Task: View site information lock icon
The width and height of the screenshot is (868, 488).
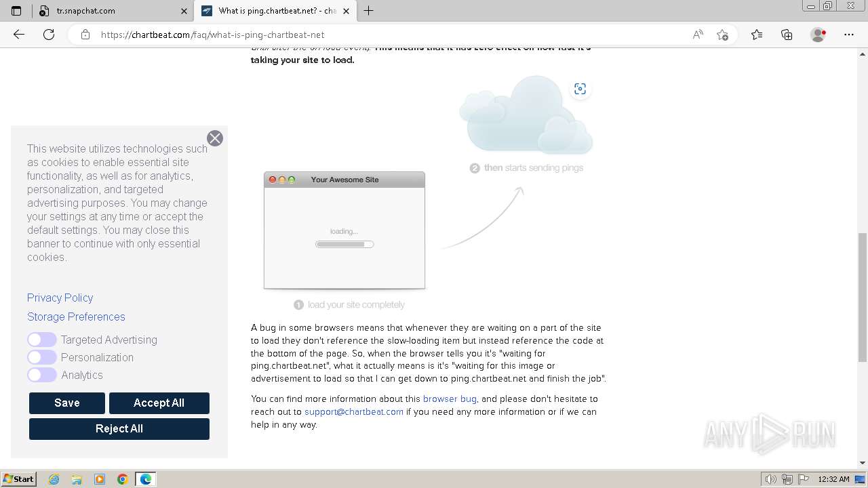Action: (x=85, y=35)
